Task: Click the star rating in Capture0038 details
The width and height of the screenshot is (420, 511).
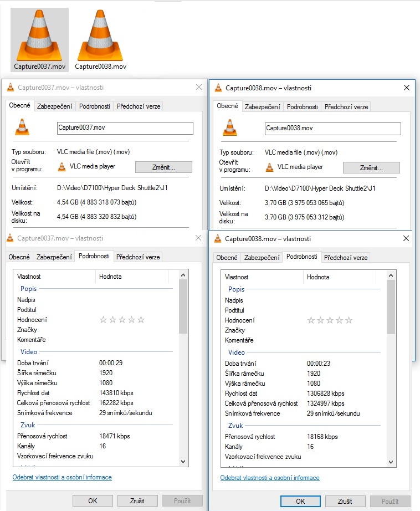Action: [330, 320]
